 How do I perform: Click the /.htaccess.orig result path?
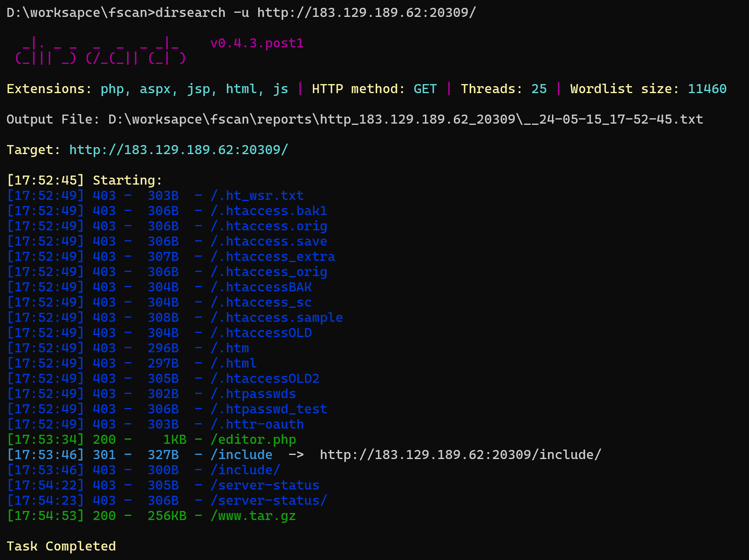coord(269,226)
